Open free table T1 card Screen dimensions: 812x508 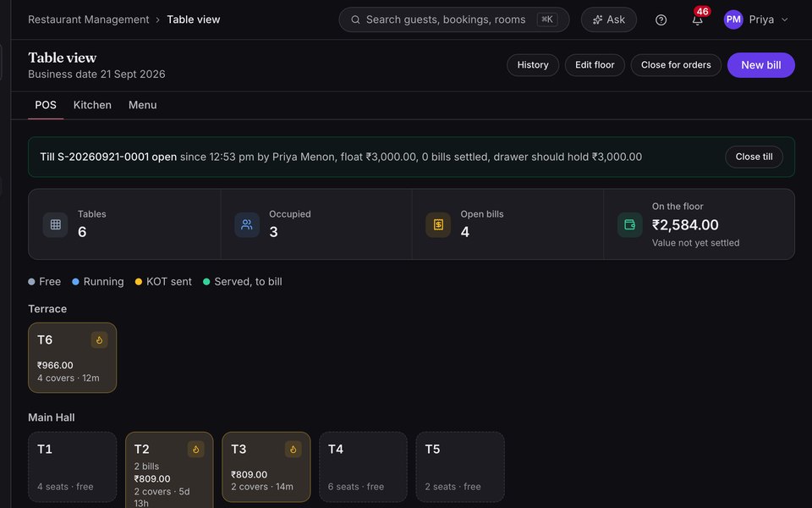[73, 467]
